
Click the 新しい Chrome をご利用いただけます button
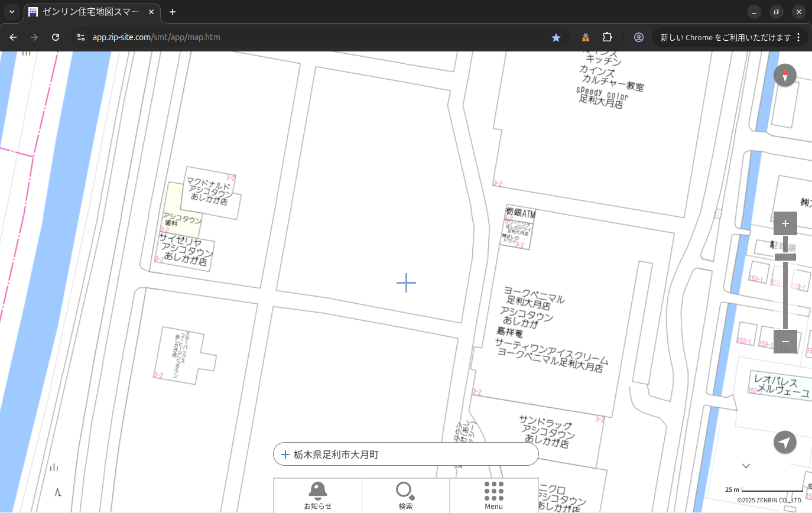[x=726, y=37]
